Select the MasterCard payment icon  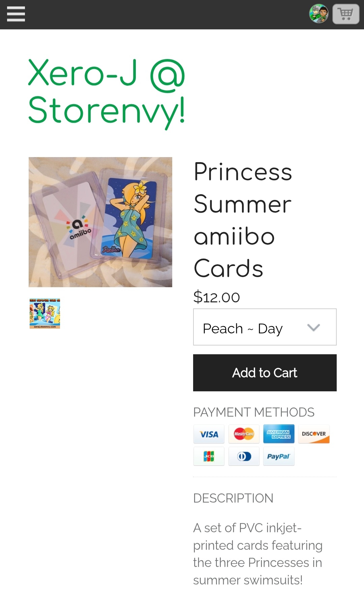244,434
